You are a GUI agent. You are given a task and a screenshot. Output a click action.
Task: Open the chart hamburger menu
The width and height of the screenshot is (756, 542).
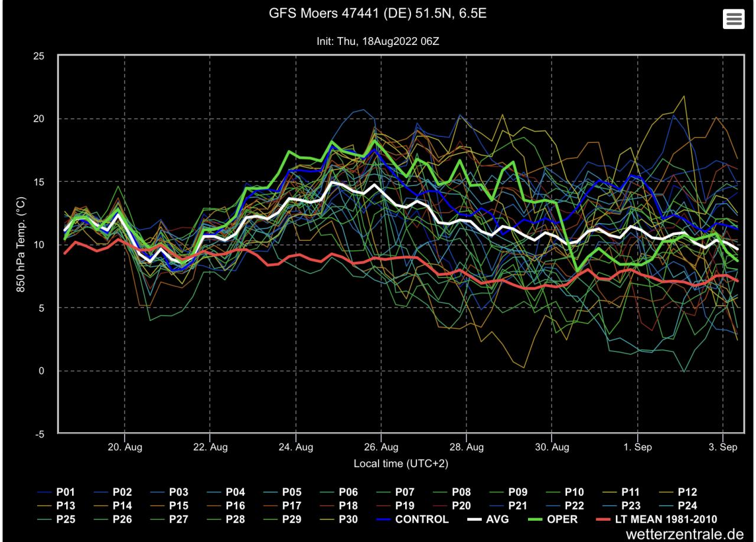[x=734, y=19]
